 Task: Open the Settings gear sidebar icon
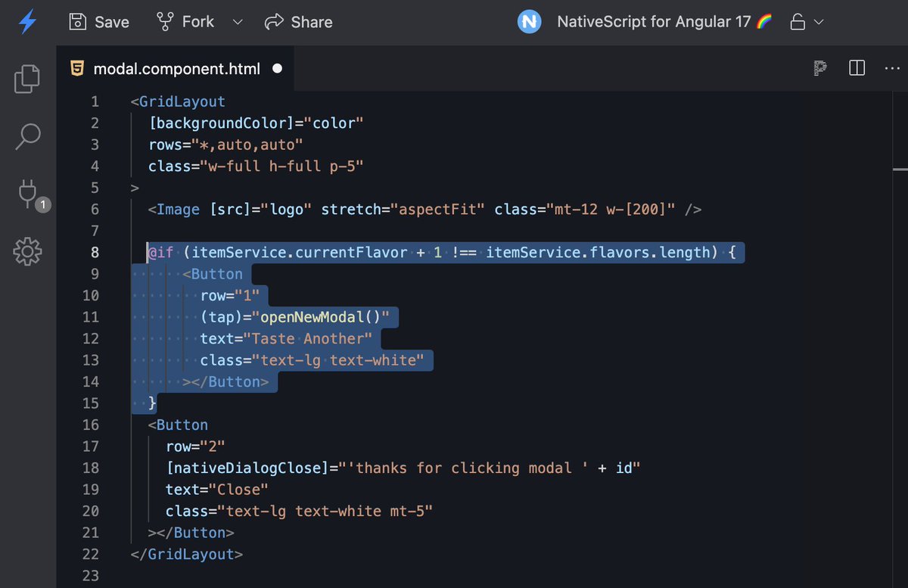[28, 250]
